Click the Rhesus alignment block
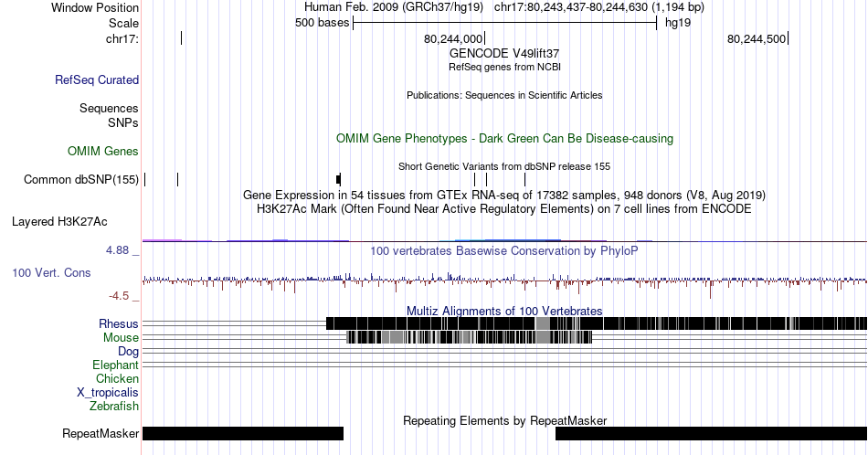Viewport: 868px width, 455px height. click(597, 323)
